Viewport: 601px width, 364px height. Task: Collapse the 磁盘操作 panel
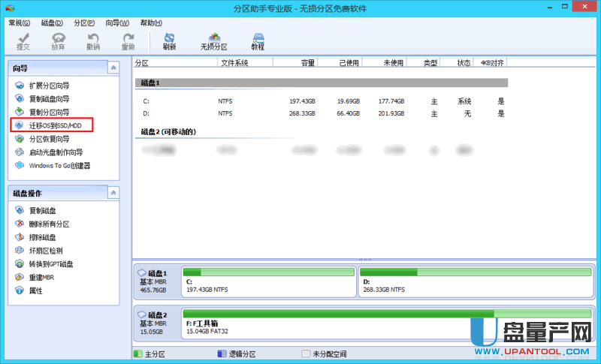tap(113, 193)
